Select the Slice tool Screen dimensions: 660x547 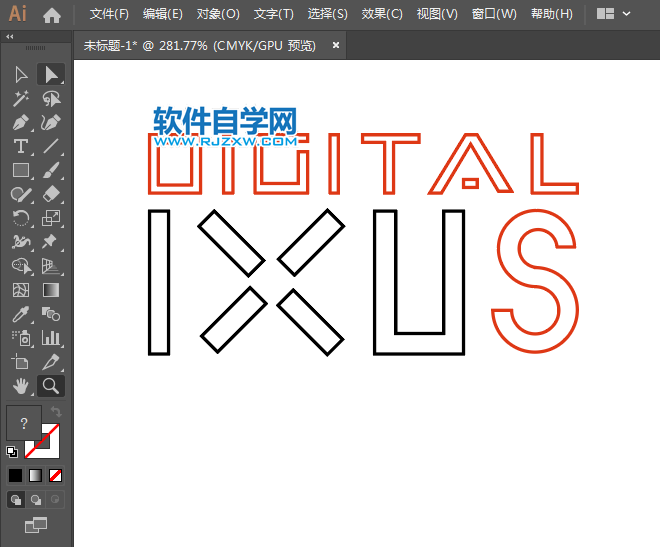point(51,362)
